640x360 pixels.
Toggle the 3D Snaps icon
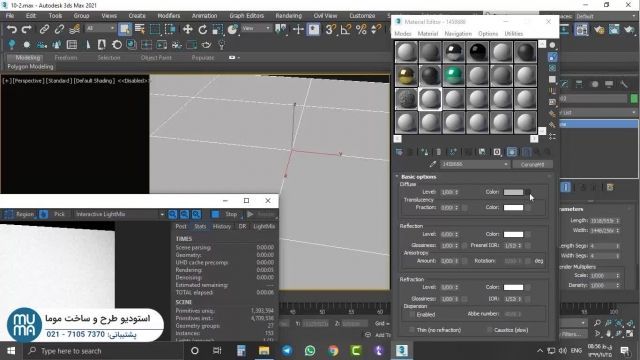pos(330,29)
